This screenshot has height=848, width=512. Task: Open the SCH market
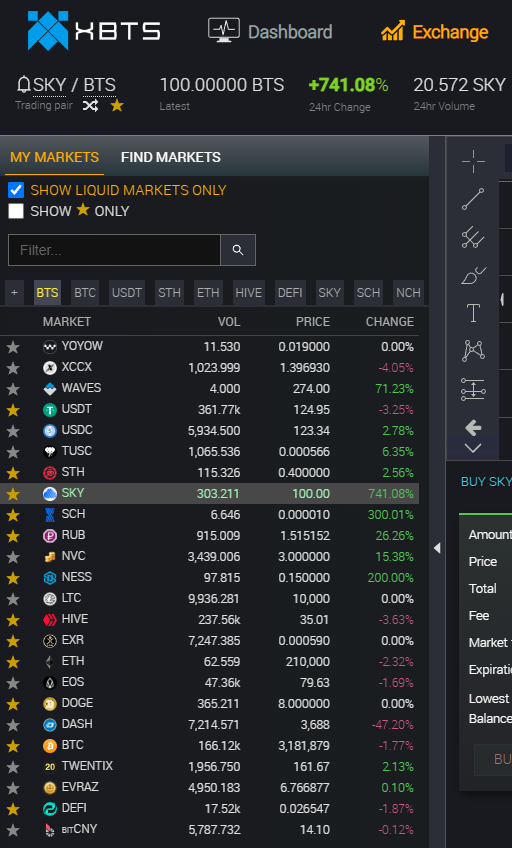pyautogui.click(x=209, y=515)
